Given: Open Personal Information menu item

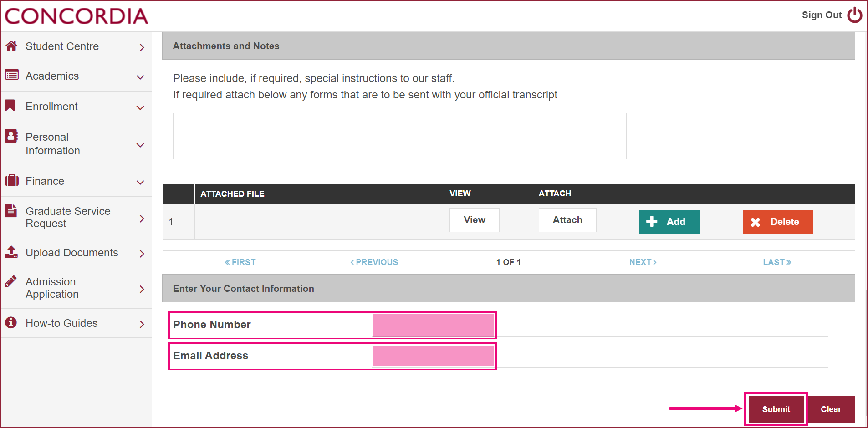Looking at the screenshot, I should pos(77,144).
